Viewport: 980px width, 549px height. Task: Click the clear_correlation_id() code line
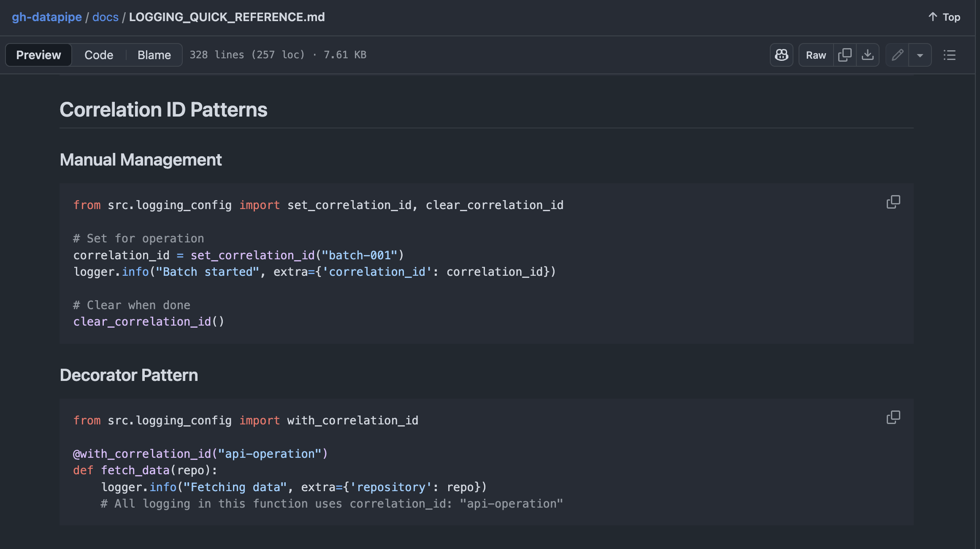pos(149,322)
